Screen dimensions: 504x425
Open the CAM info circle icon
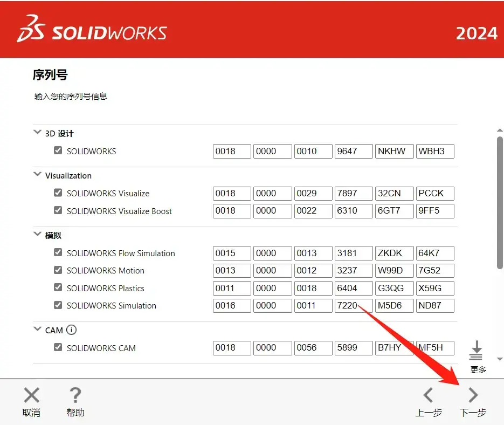point(71,330)
